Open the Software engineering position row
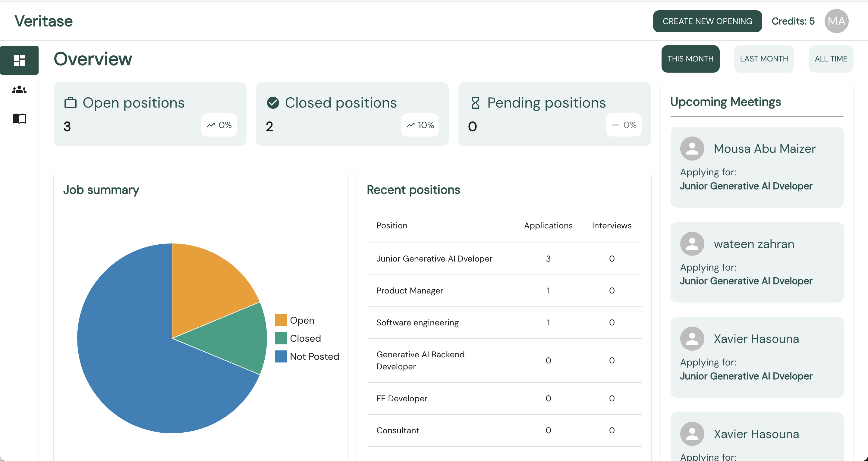This screenshot has height=461, width=868. point(504,323)
